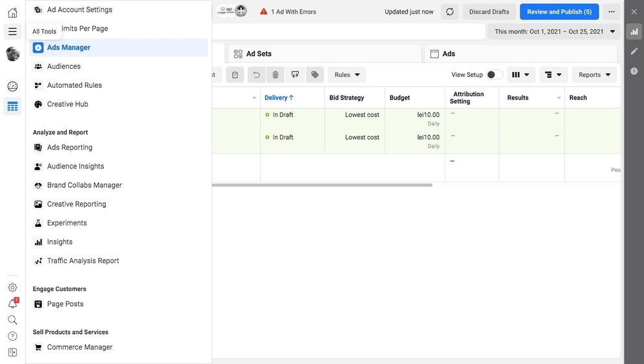The image size is (644, 364).
Task: Click Review and Publish button
Action: pyautogui.click(x=559, y=12)
